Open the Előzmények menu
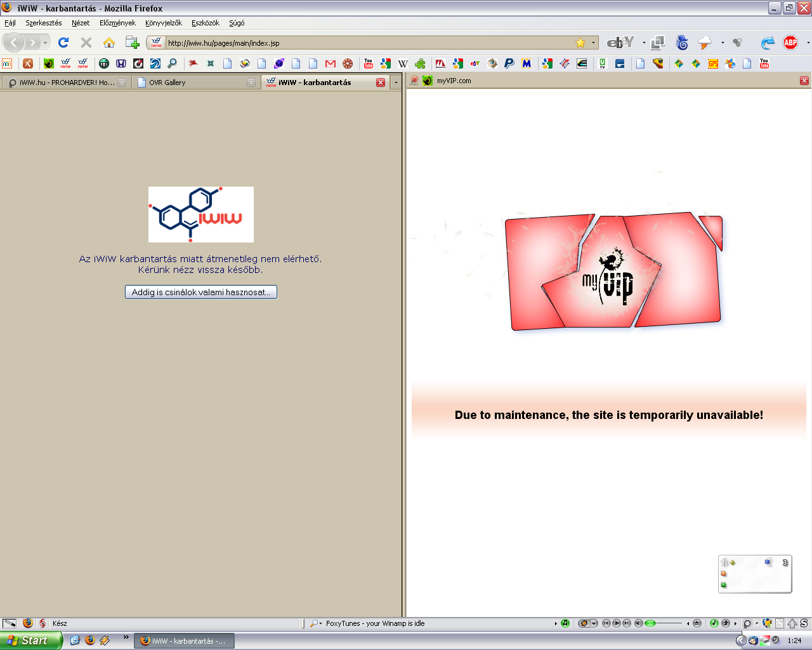This screenshot has height=650, width=812. [x=117, y=23]
